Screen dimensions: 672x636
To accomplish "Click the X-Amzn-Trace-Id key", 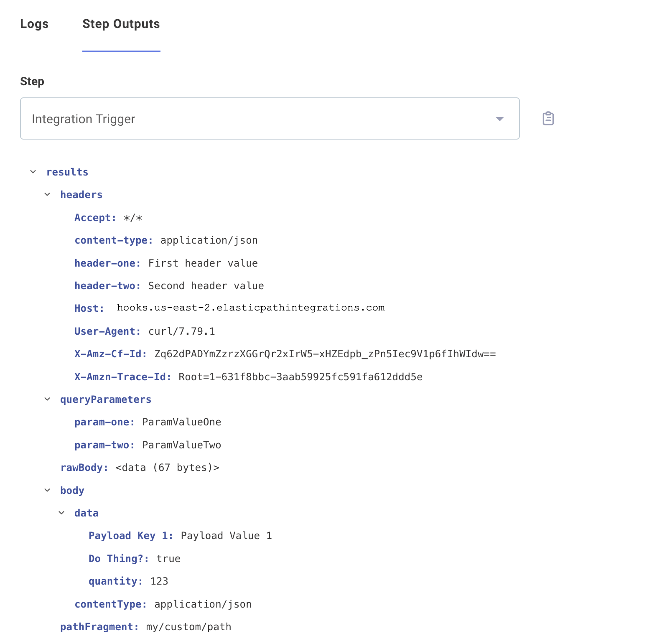I will [x=123, y=377].
